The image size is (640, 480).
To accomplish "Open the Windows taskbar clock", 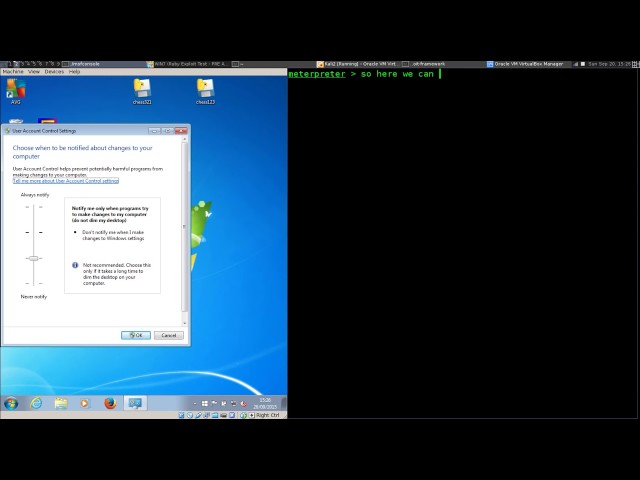I will 265,404.
